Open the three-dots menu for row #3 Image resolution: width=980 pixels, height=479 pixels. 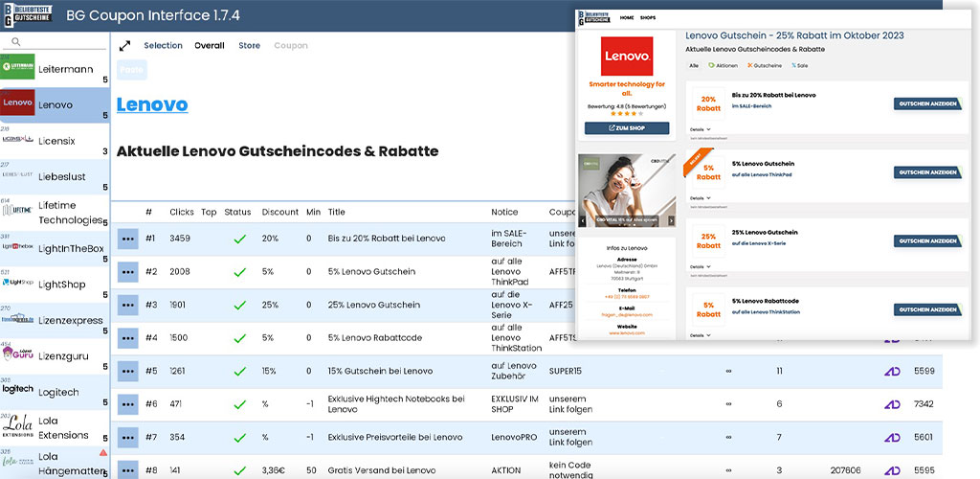coord(128,306)
